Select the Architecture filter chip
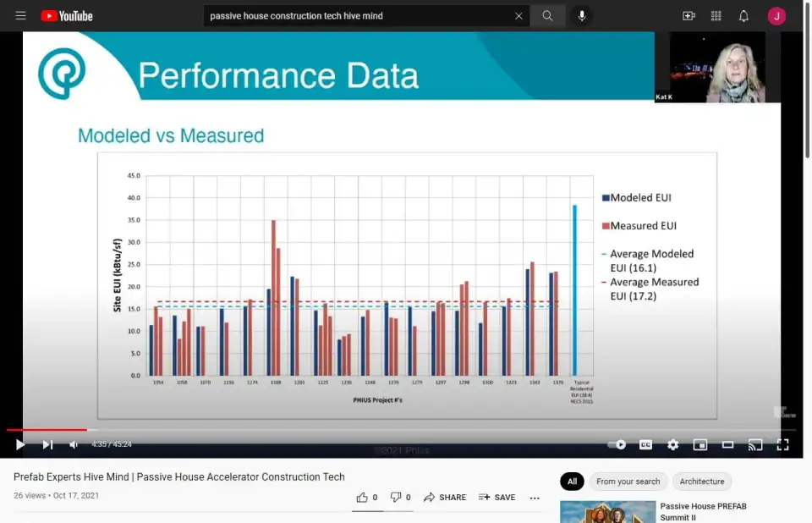This screenshot has height=523, width=812. coord(701,482)
